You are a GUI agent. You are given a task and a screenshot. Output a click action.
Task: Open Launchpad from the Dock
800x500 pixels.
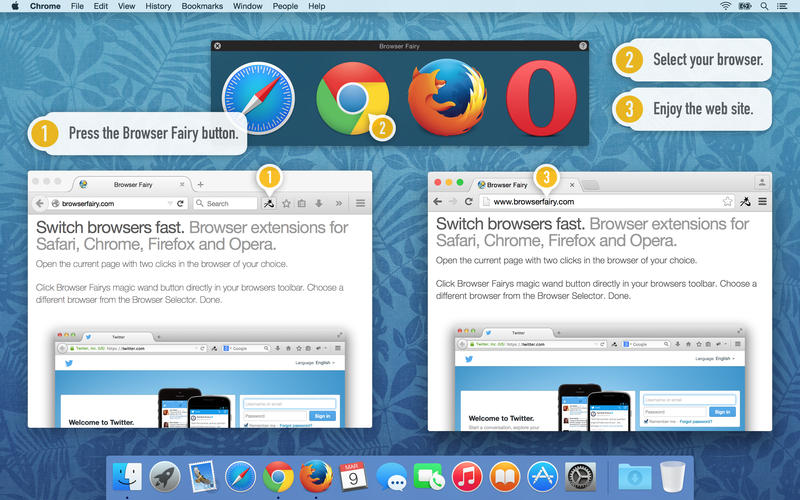tap(164, 477)
